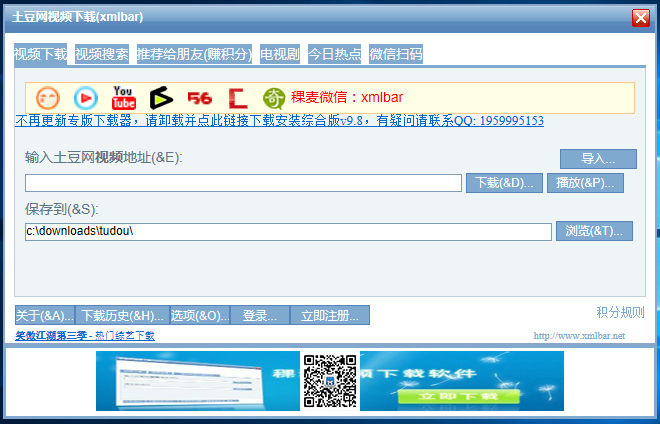Screen dimensions: 660x424
Task: Select the red 56 site icon
Action: pyautogui.click(x=200, y=99)
